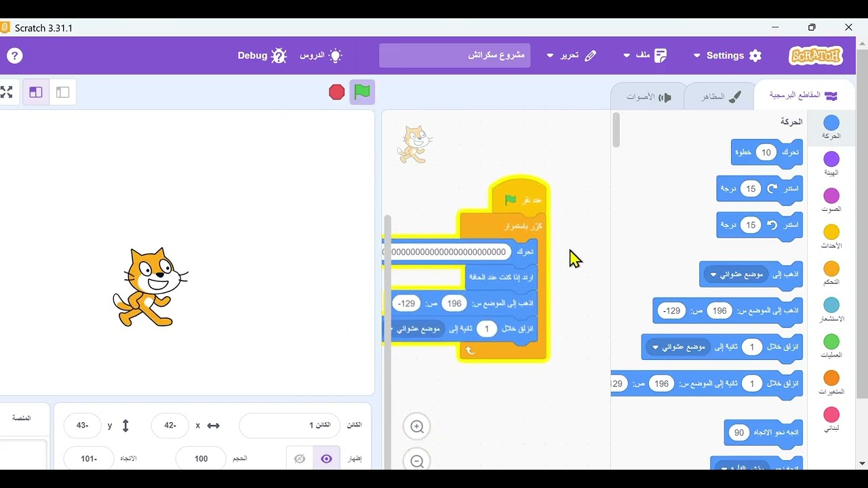Screen dimensions: 868x488
Task: Hide the sprite with crossed-eye button
Action: (300, 459)
